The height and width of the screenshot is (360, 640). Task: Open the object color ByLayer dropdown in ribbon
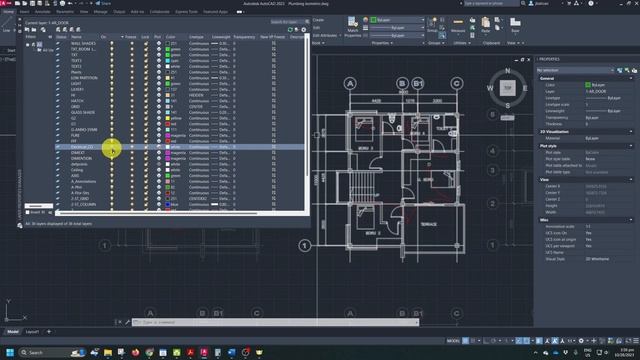pos(398,20)
